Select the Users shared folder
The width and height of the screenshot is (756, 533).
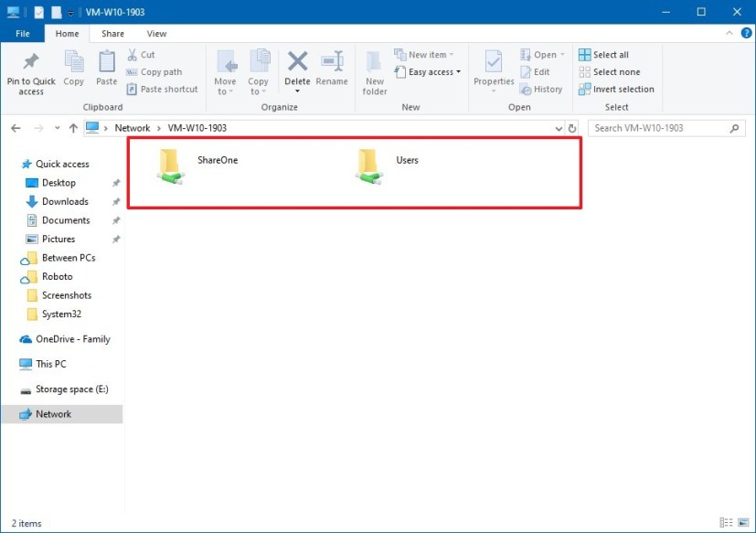click(x=387, y=166)
